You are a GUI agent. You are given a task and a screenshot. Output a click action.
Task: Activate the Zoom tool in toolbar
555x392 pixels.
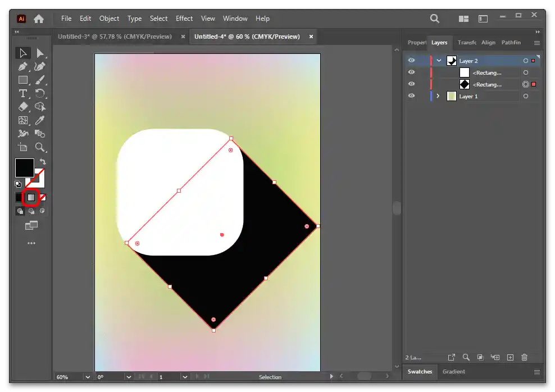[40, 147]
